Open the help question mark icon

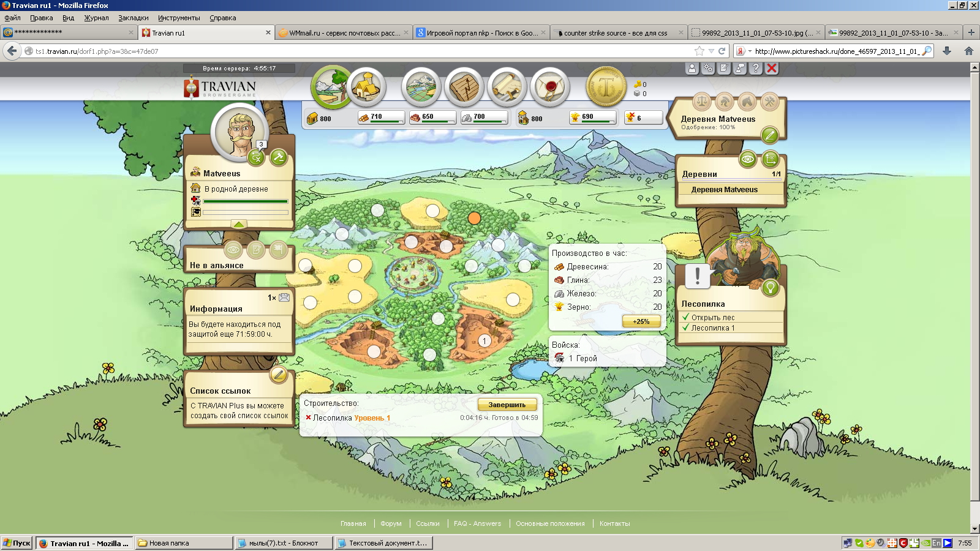(756, 69)
